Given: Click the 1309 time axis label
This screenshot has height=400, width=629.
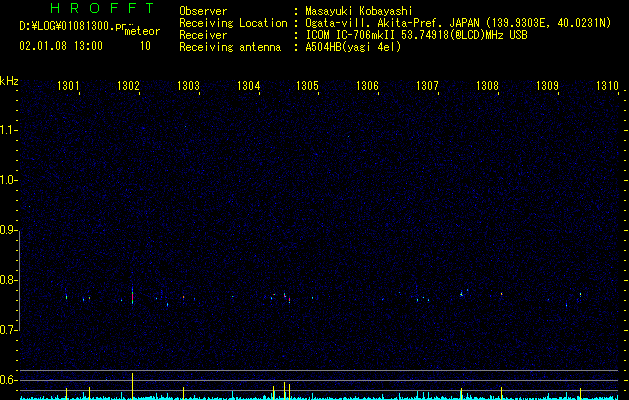Looking at the screenshot, I should 547,85.
